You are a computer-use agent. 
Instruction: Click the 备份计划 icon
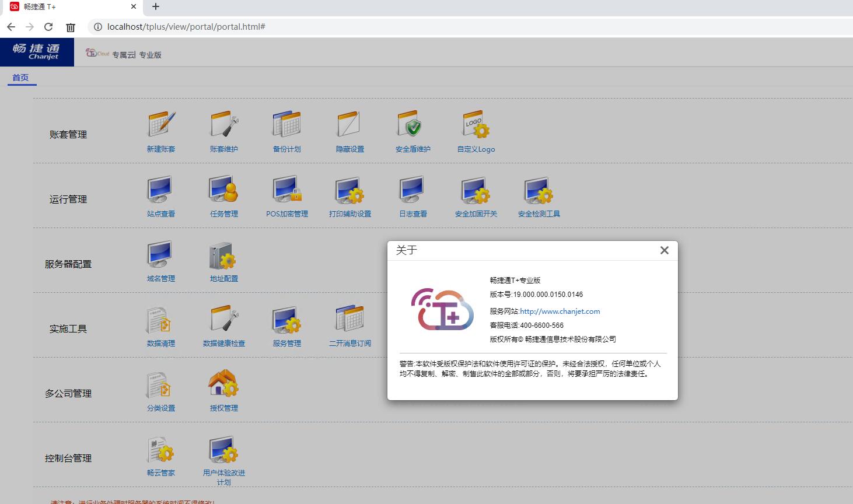click(x=287, y=124)
